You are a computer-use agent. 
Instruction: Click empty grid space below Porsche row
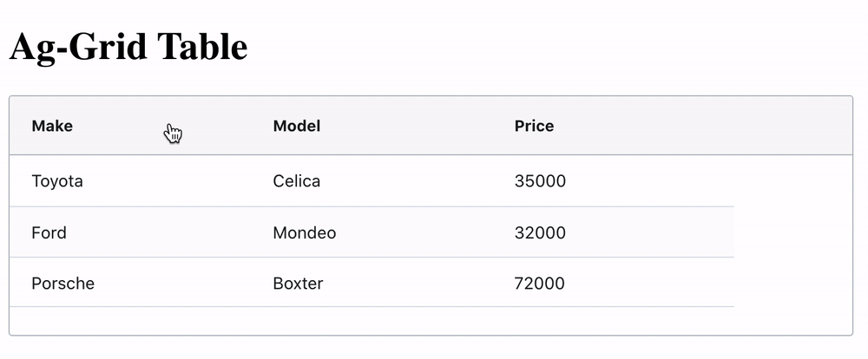347,321
